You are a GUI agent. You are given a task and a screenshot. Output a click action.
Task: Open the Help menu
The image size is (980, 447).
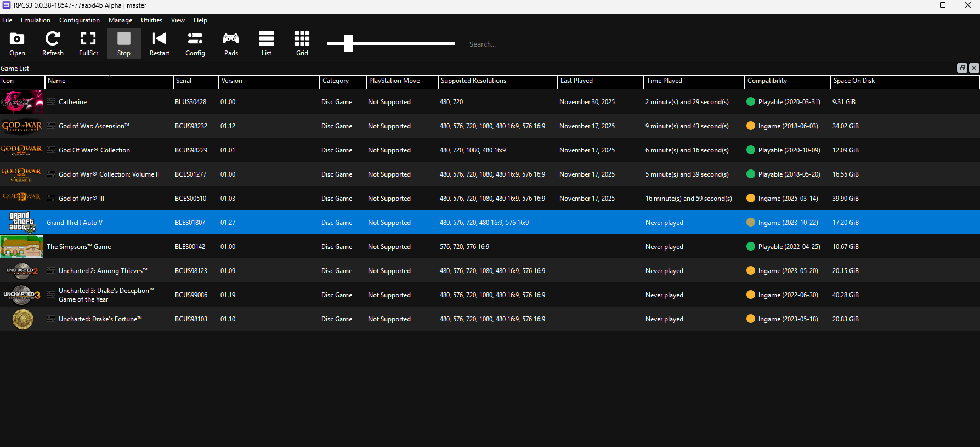[x=200, y=20]
